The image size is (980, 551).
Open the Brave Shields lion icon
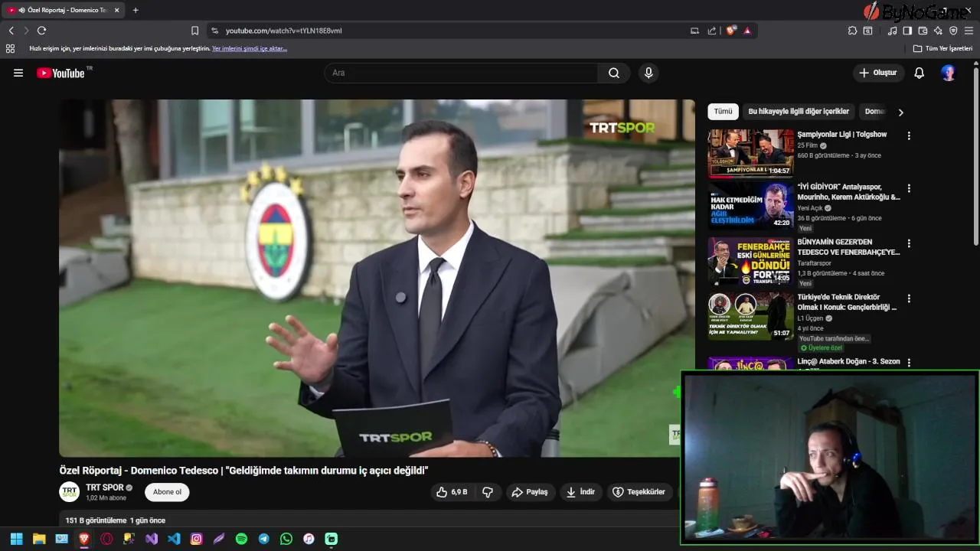tap(731, 31)
